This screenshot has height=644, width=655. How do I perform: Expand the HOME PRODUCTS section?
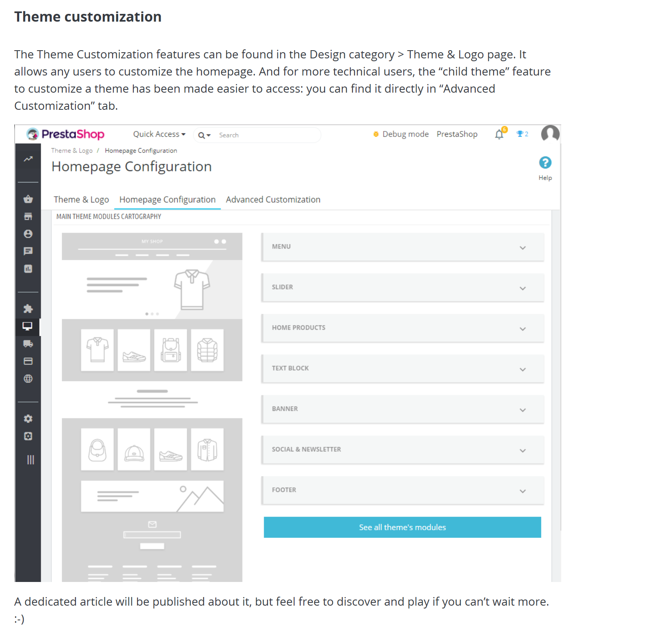(x=403, y=328)
